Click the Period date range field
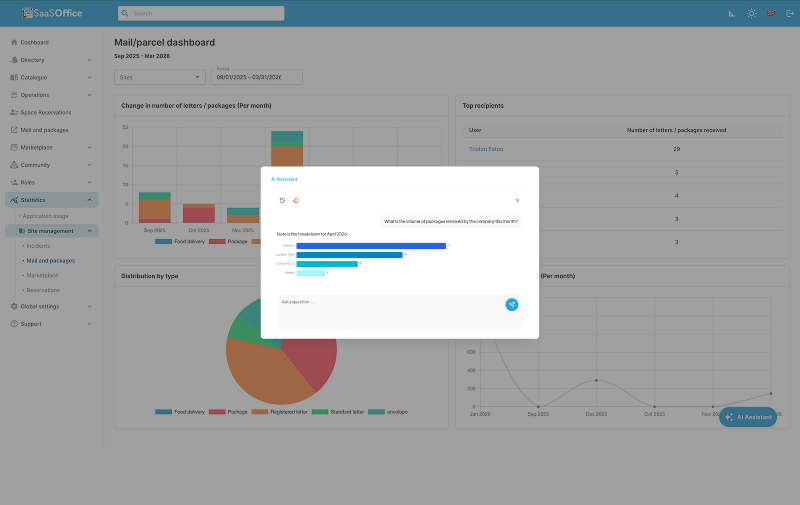This screenshot has width=800, height=505. coord(257,78)
